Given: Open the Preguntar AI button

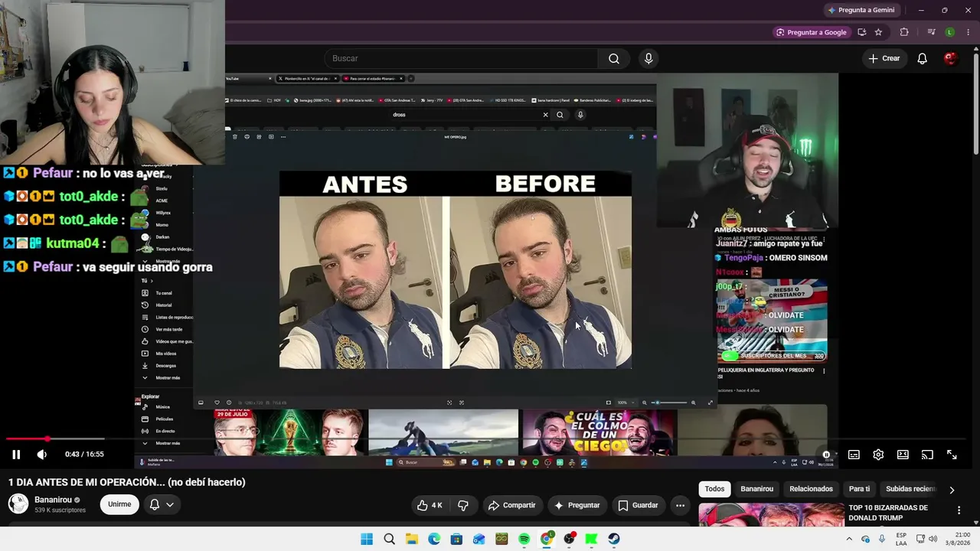Looking at the screenshot, I should click(577, 505).
